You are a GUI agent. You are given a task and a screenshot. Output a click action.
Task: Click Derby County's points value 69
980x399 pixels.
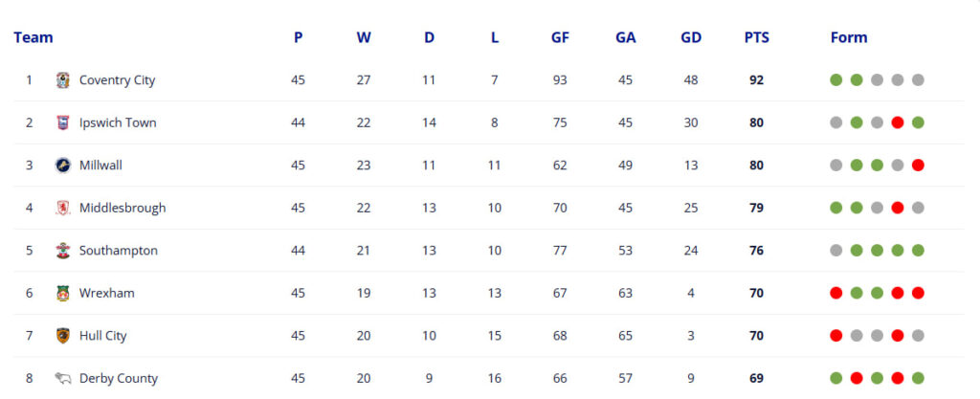tap(756, 378)
